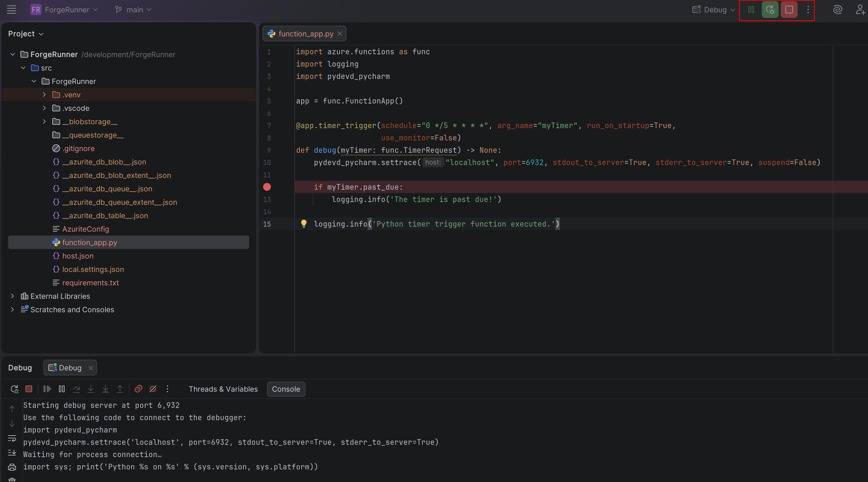Image resolution: width=868 pixels, height=482 pixels.
Task: Switch to Threads & Variables tab
Action: (223, 389)
